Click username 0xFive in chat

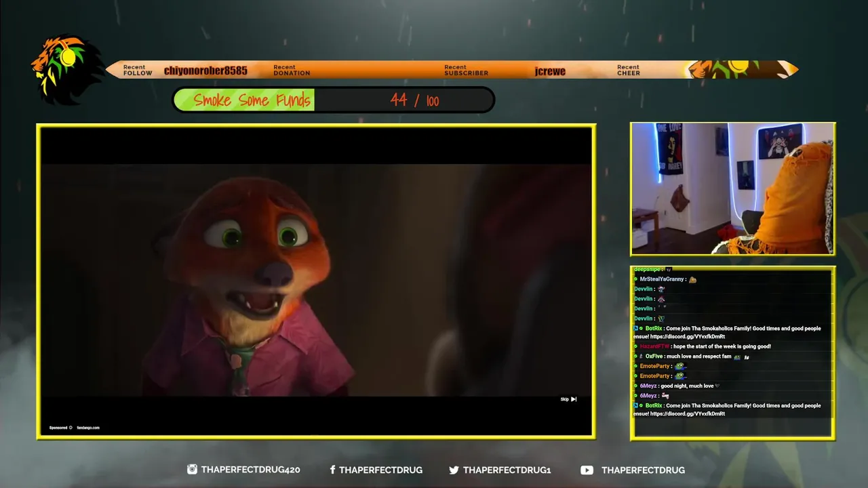point(654,357)
